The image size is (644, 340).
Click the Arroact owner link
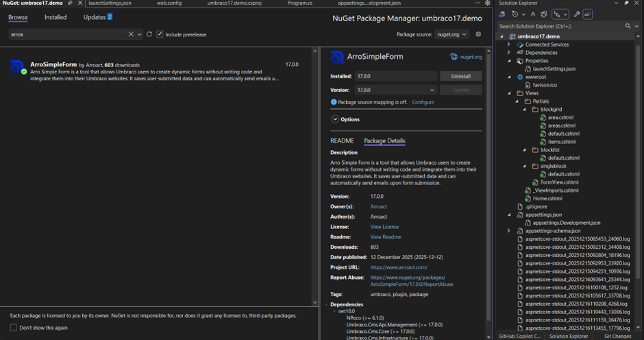[x=378, y=206]
